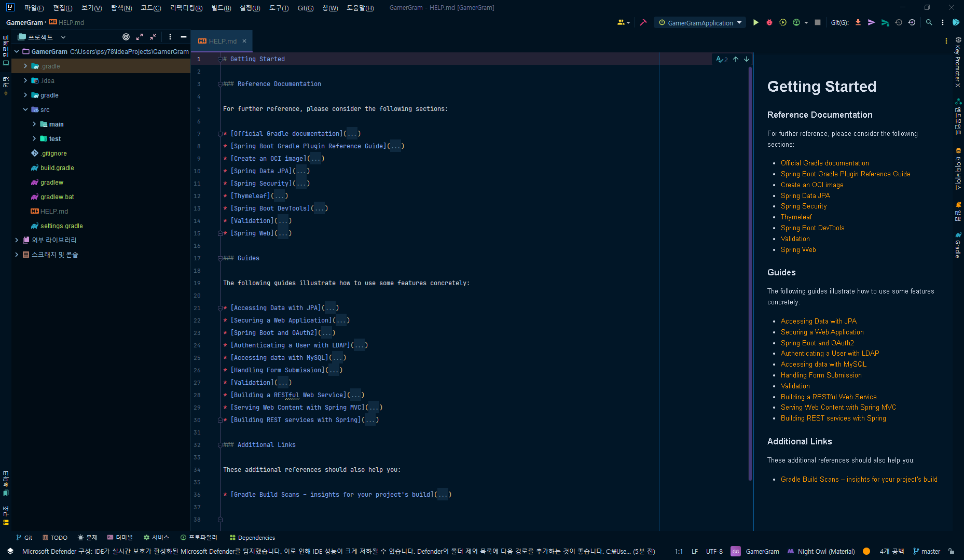This screenshot has width=964, height=560.
Task: Open project panel options vertical dots
Action: [170, 37]
